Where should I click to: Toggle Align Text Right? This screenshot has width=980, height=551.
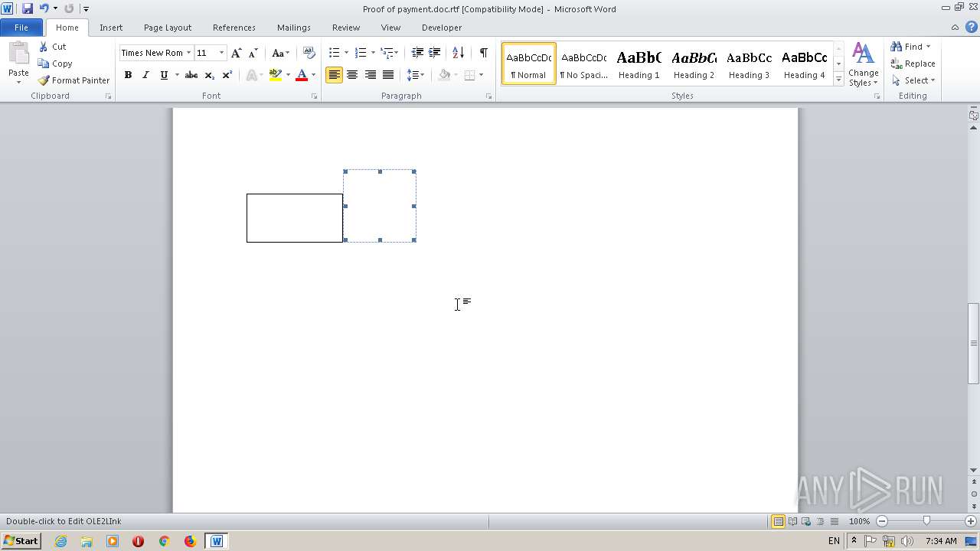tap(371, 75)
